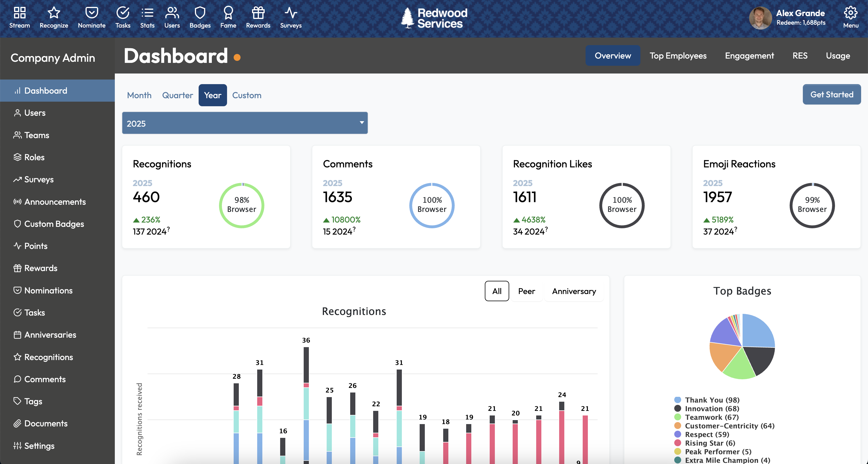Image resolution: width=868 pixels, height=464 pixels.
Task: Select the All recognitions filter
Action: click(497, 291)
